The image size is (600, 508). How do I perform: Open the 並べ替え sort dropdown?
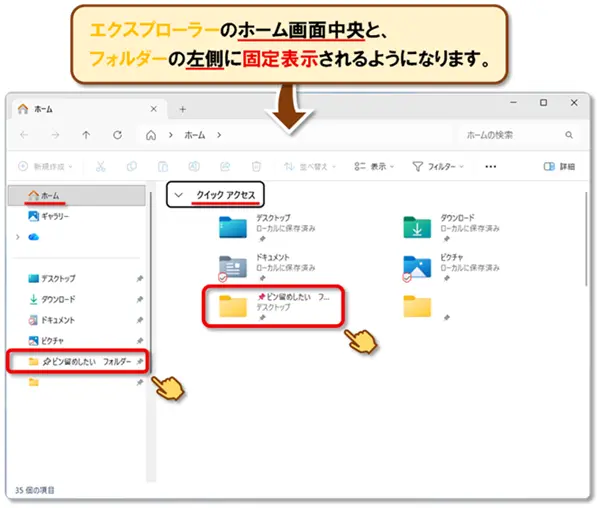pyautogui.click(x=310, y=166)
